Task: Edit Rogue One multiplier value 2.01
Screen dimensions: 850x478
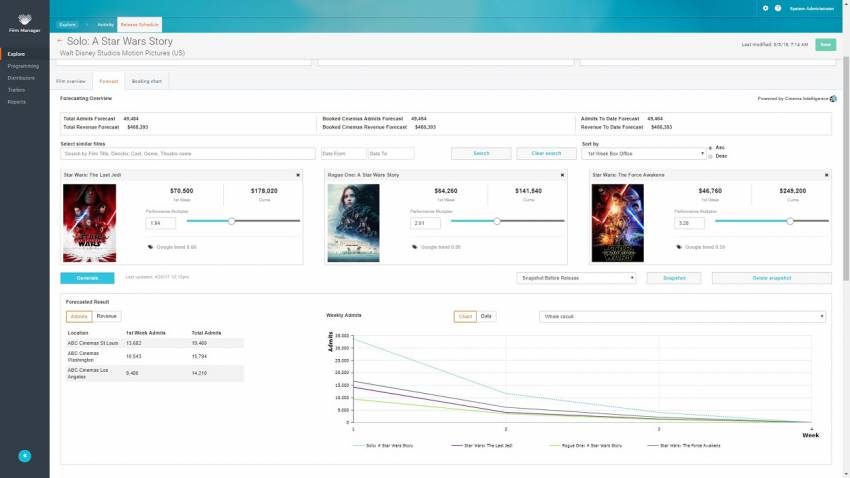Action: click(425, 223)
